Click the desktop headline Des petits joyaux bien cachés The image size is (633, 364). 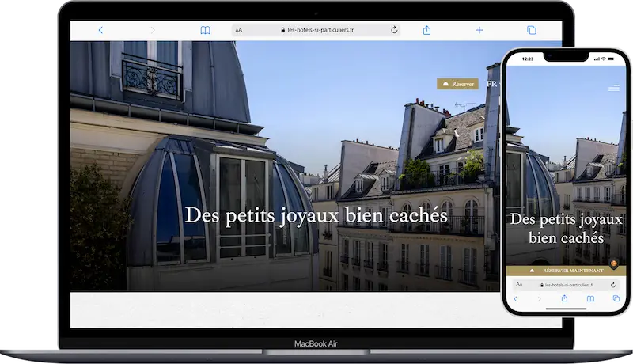(x=316, y=215)
